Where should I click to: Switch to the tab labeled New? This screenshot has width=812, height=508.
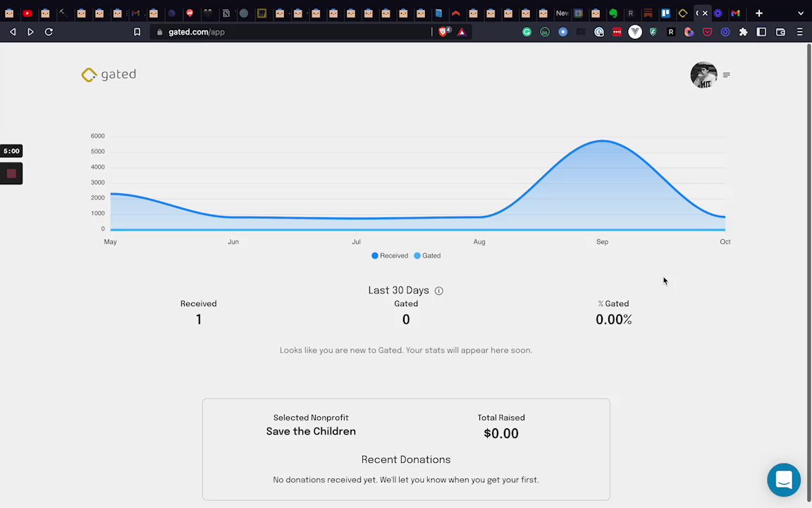tap(562, 13)
